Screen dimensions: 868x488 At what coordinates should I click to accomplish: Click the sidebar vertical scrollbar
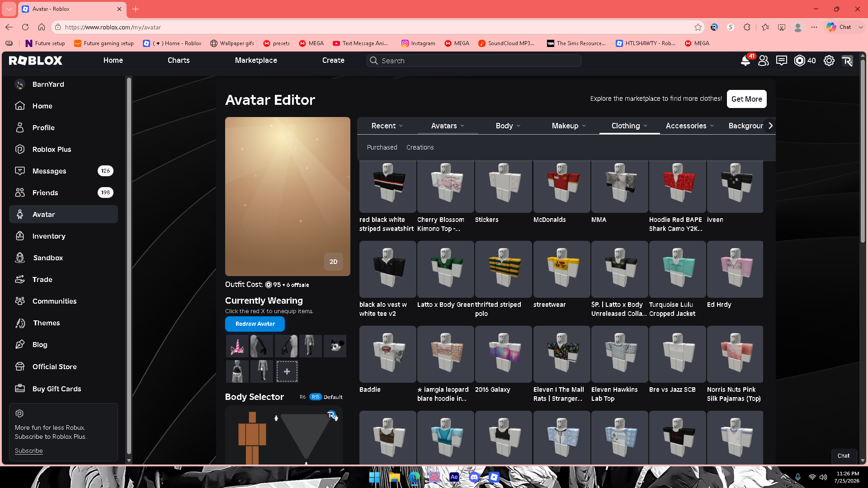[129, 267]
